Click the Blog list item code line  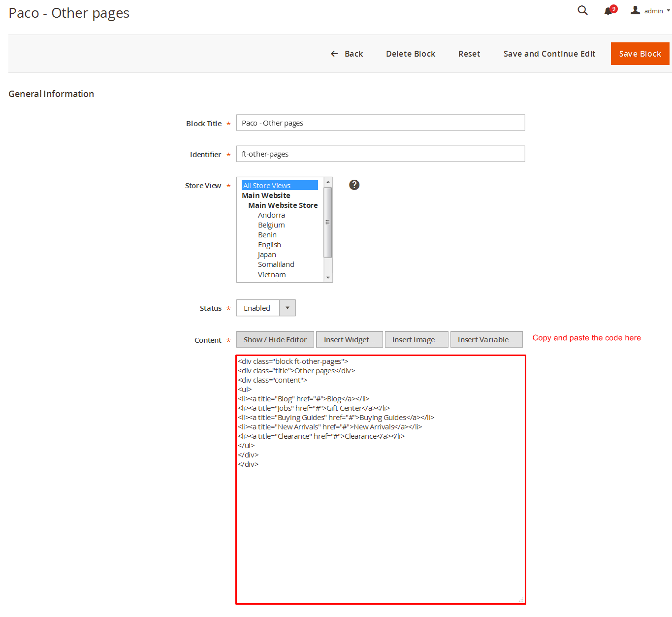304,398
